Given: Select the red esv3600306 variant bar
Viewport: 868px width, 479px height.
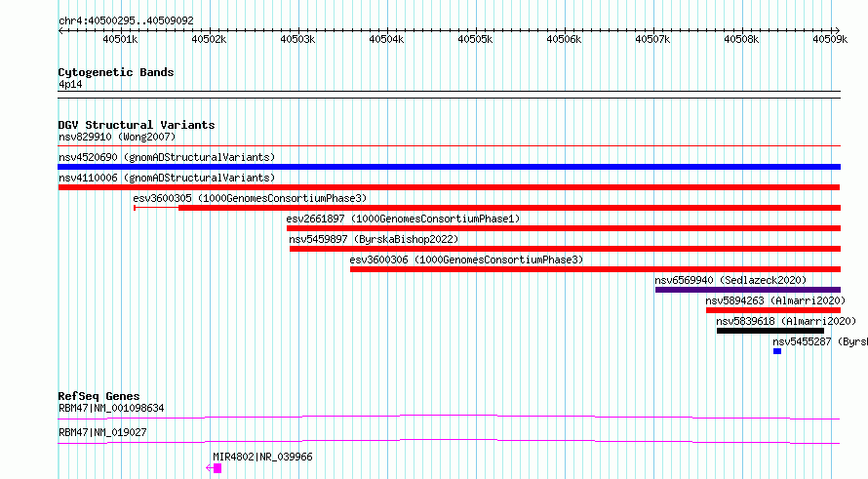Looking at the screenshot, I should [595, 269].
